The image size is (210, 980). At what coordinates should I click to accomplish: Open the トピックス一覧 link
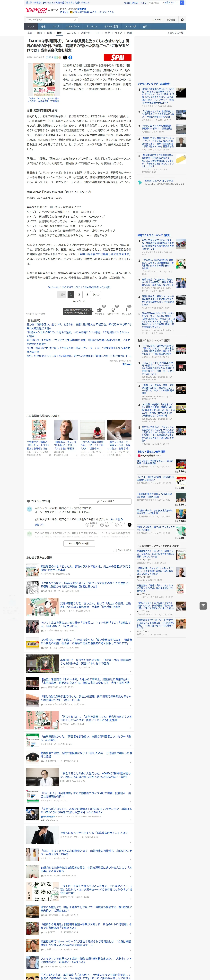coord(176,33)
